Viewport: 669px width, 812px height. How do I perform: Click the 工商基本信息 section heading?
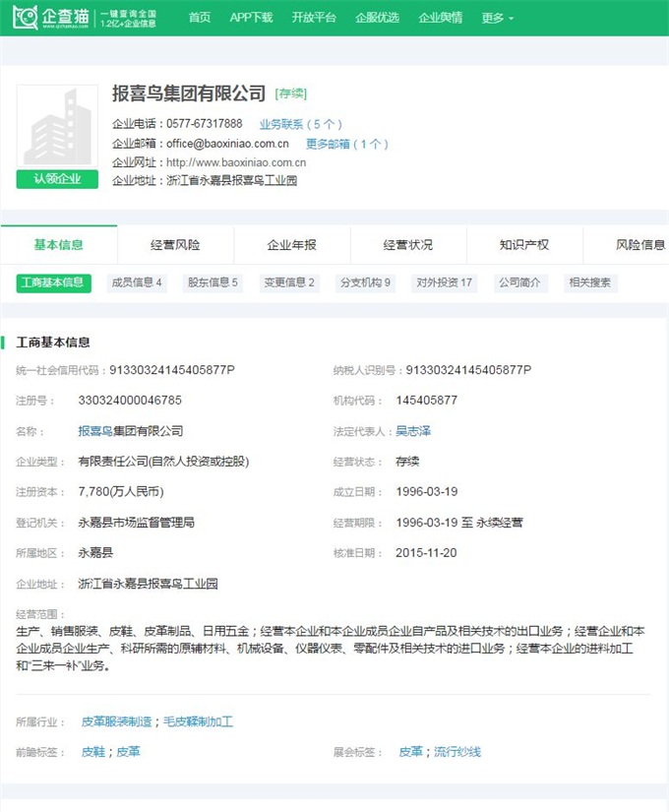pyautogui.click(x=53, y=343)
